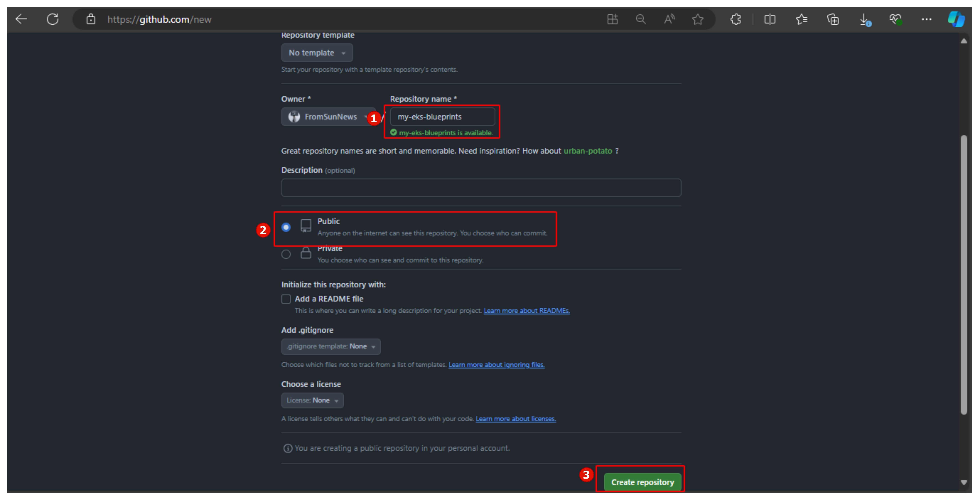Open the .gitignore template None dropdown

pos(331,346)
